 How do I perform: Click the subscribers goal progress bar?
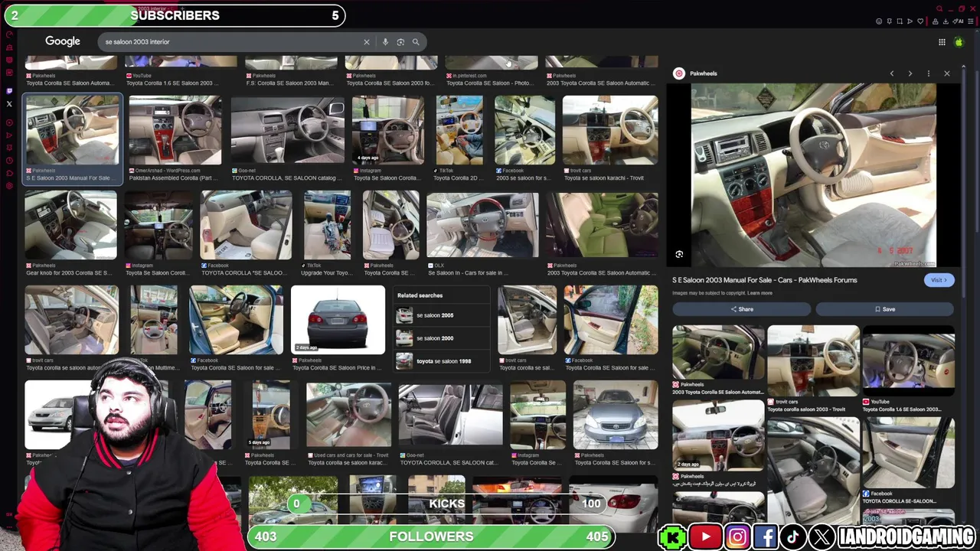[175, 15]
